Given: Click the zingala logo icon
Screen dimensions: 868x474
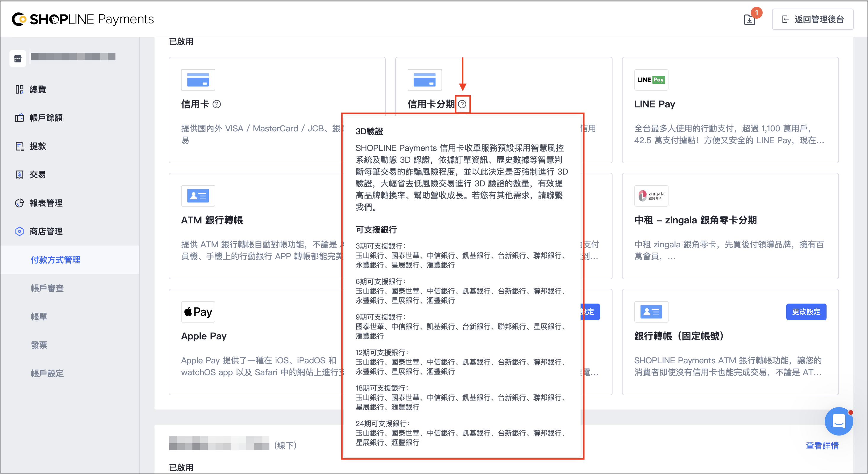Looking at the screenshot, I should tap(651, 196).
